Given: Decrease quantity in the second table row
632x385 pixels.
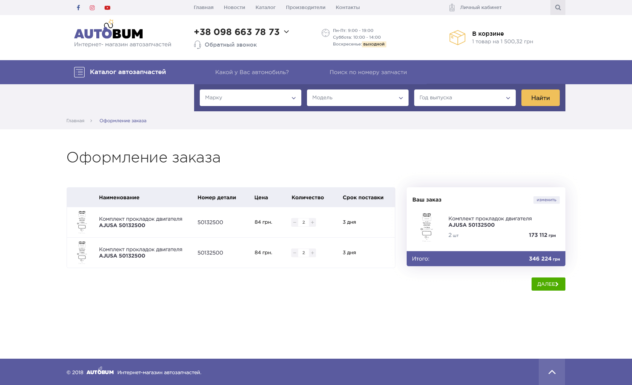Looking at the screenshot, I should point(295,253).
